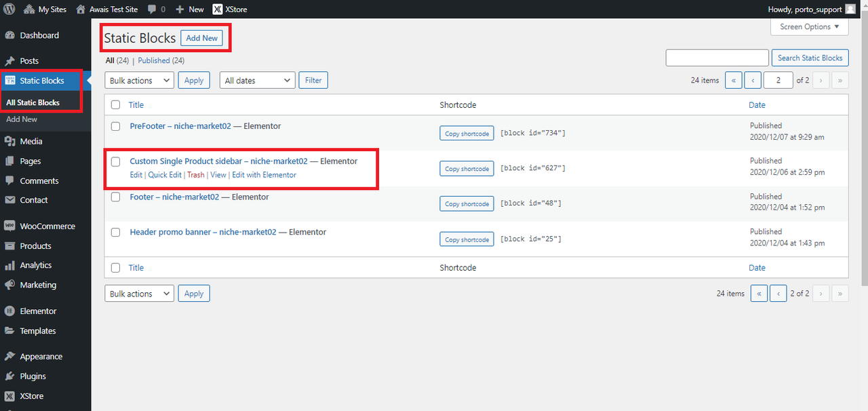
Task: Click previous page button in bottom pagination
Action: click(x=778, y=294)
